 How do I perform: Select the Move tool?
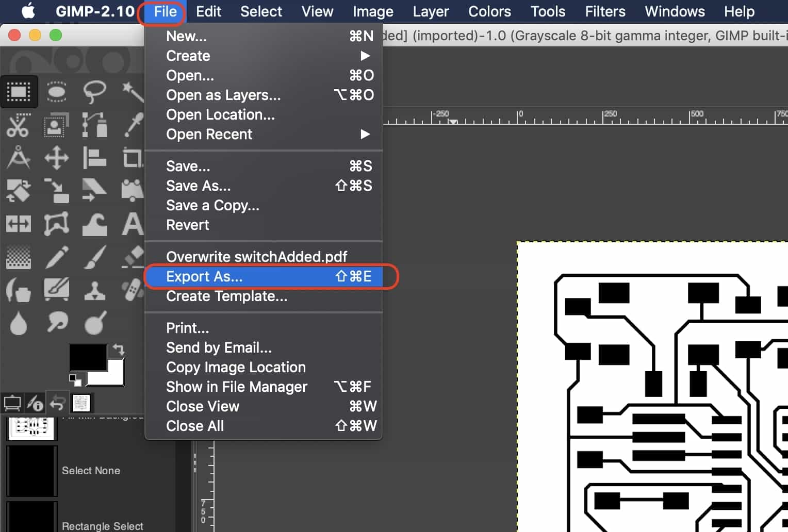pyautogui.click(x=56, y=158)
